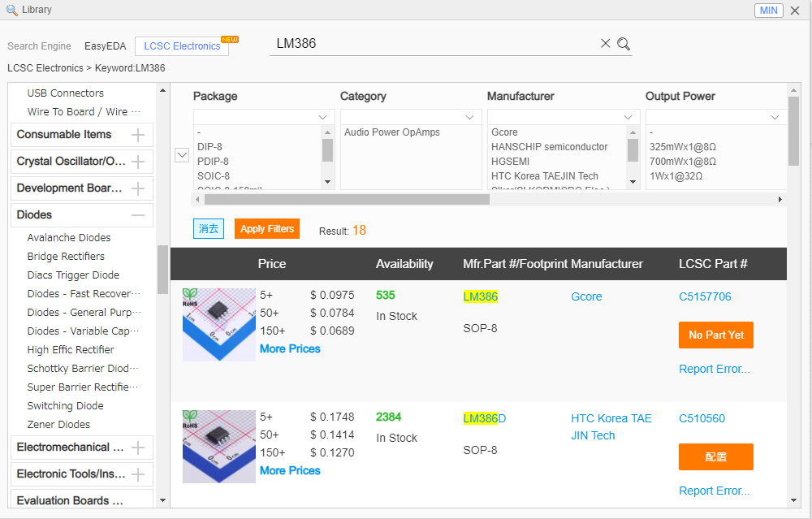Click the Library magnifier title icon
Viewport: 812px width, 519px height.
pos(12,10)
